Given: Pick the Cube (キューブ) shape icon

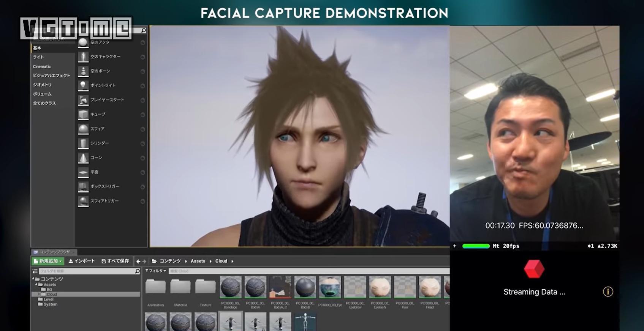Looking at the screenshot, I should click(83, 114).
